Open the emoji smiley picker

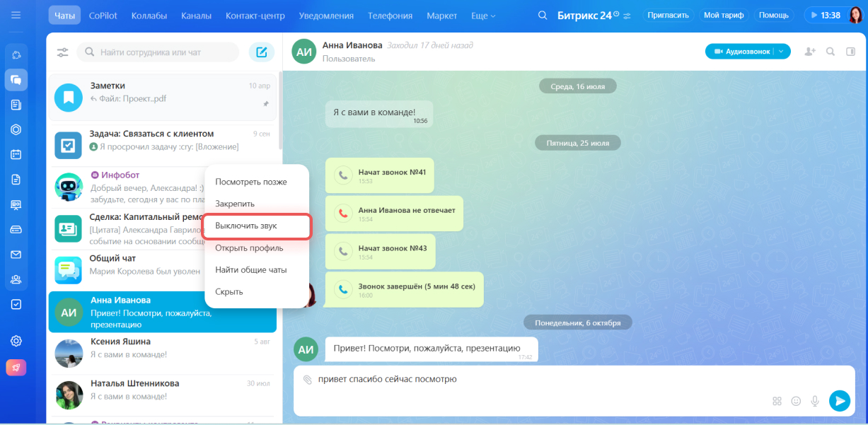point(796,401)
